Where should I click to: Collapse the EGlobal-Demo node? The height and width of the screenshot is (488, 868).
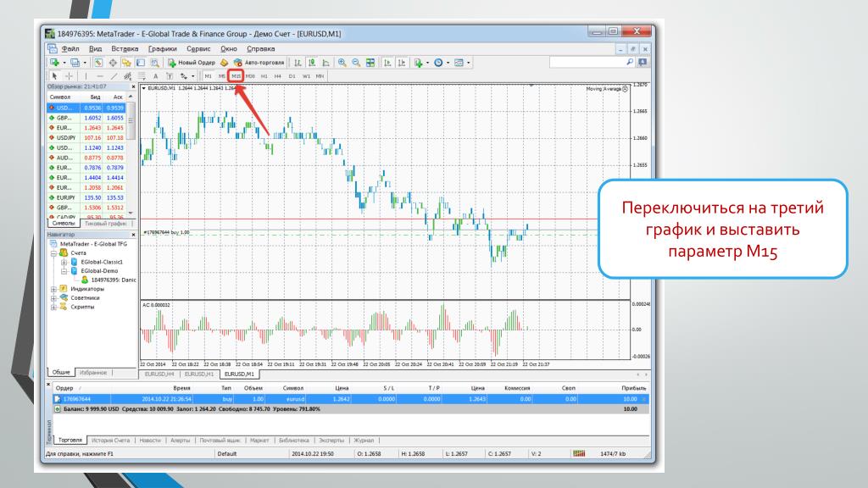pyautogui.click(x=64, y=270)
